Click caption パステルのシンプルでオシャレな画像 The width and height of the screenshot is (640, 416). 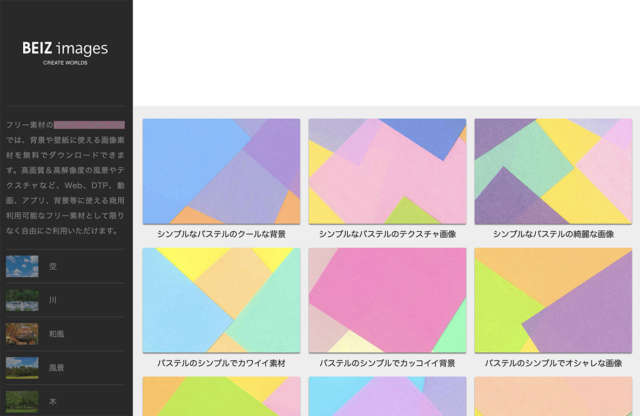point(553,363)
